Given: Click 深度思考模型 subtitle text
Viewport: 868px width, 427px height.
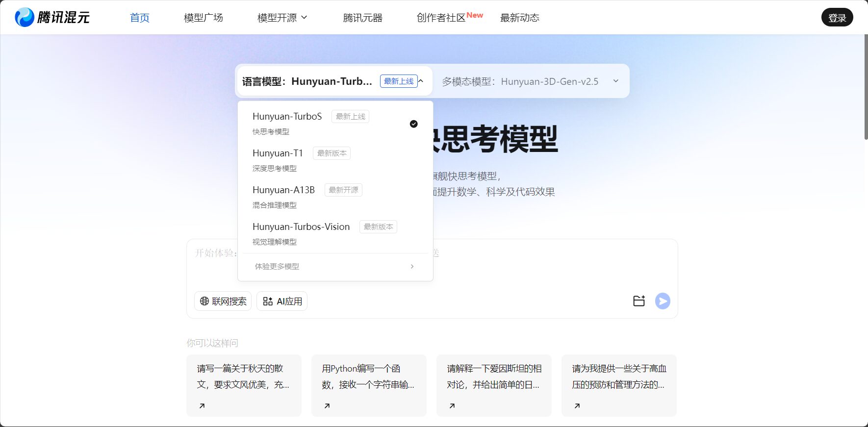Looking at the screenshot, I should (x=275, y=168).
